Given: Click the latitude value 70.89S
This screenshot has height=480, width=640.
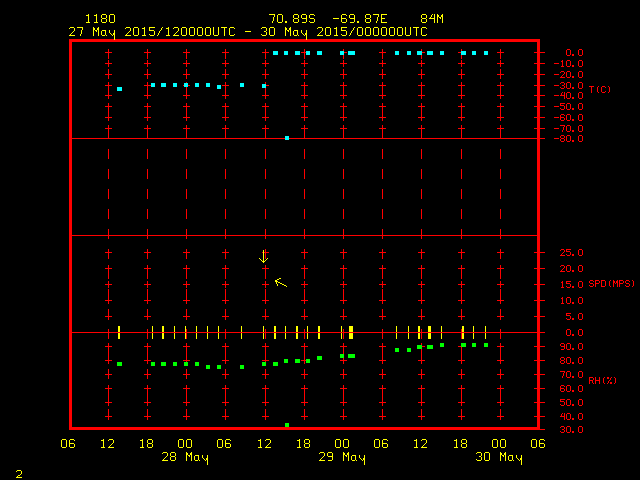Looking at the screenshot, I should (x=293, y=19).
